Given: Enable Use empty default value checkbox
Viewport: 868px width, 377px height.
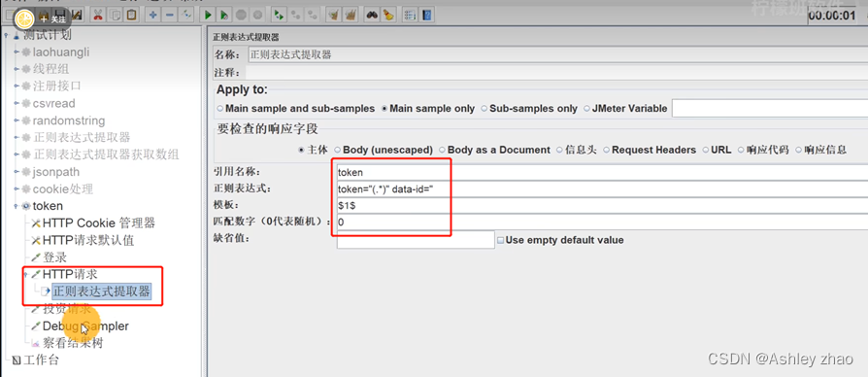Looking at the screenshot, I should 500,240.
